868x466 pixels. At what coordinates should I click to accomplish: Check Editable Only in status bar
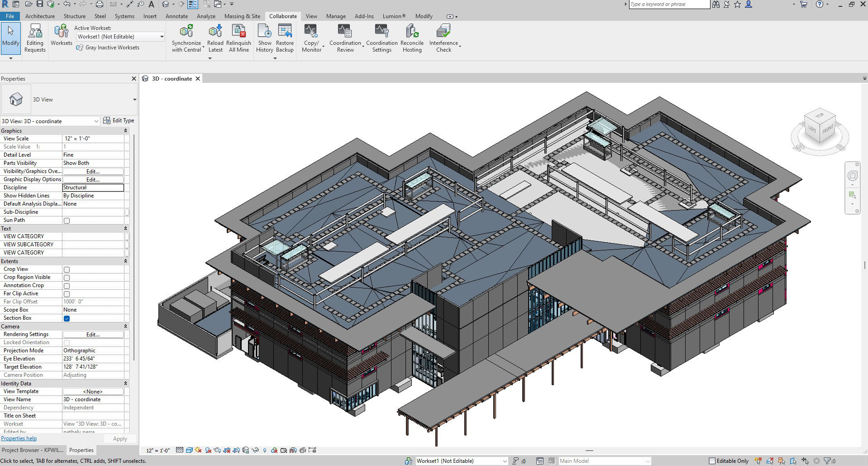click(712, 461)
